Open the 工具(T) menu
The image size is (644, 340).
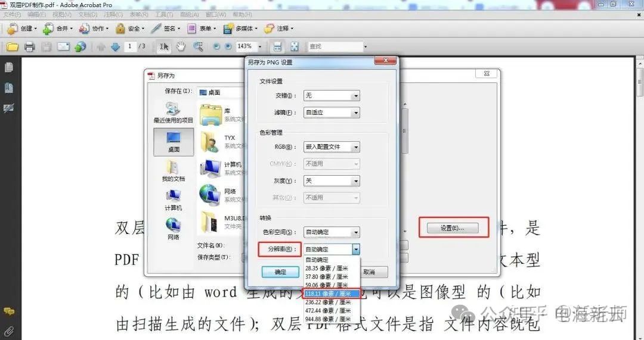click(x=163, y=14)
